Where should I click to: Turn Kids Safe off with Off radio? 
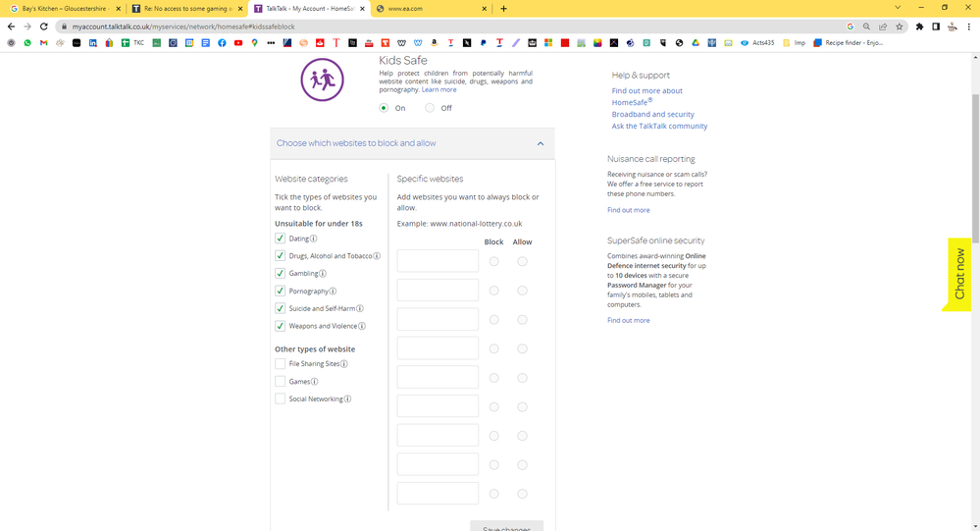pyautogui.click(x=430, y=108)
